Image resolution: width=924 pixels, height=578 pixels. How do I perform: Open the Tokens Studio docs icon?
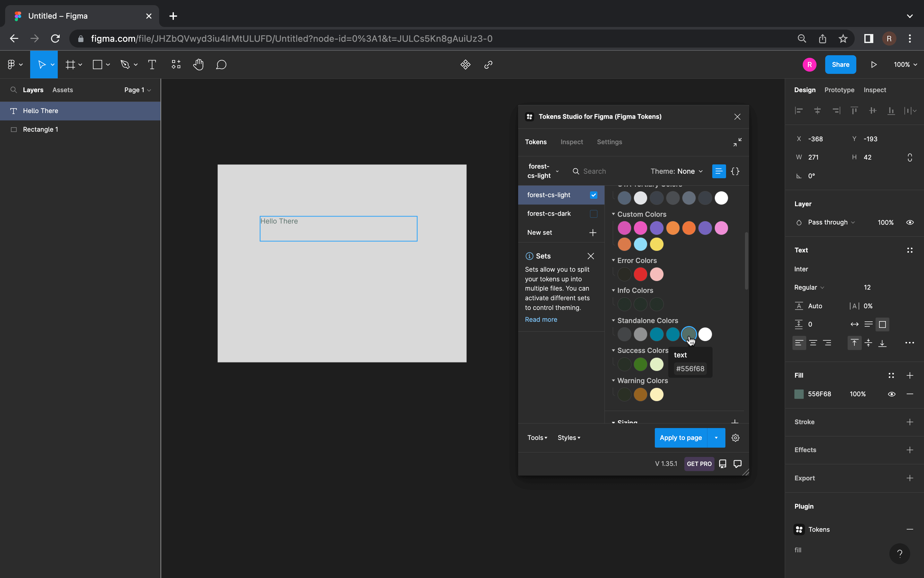[x=723, y=464]
